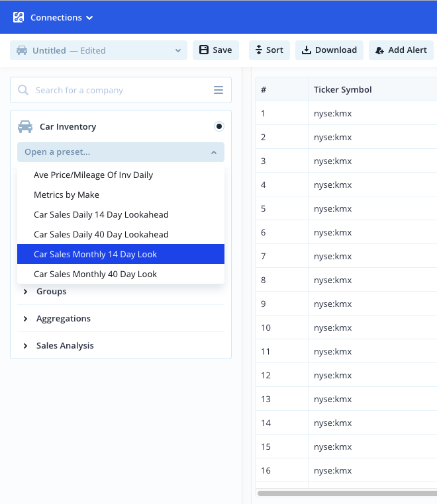Click nyse:kmx in row 13

point(333,399)
